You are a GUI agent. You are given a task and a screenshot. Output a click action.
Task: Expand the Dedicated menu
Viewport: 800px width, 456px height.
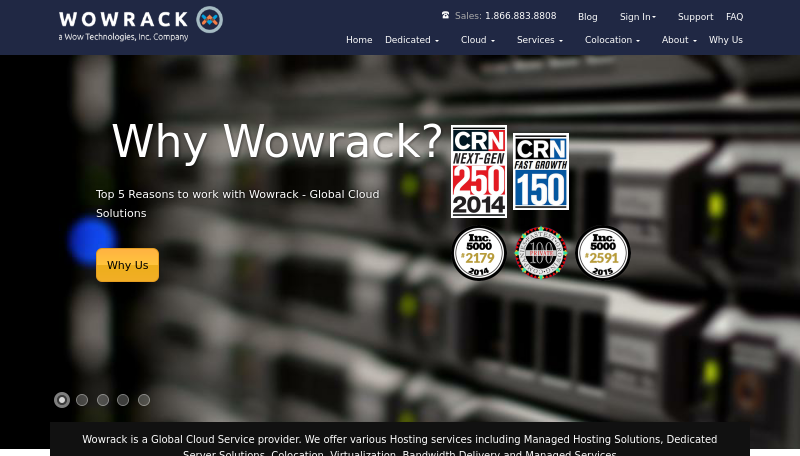tap(412, 40)
